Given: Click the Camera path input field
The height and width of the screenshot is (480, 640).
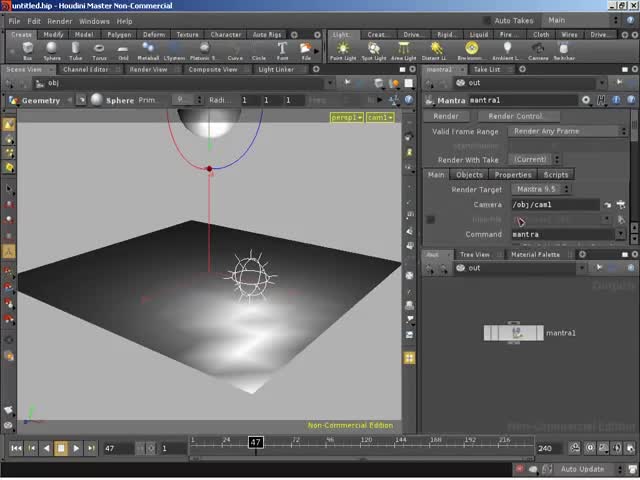Looking at the screenshot, I should coord(555,204).
